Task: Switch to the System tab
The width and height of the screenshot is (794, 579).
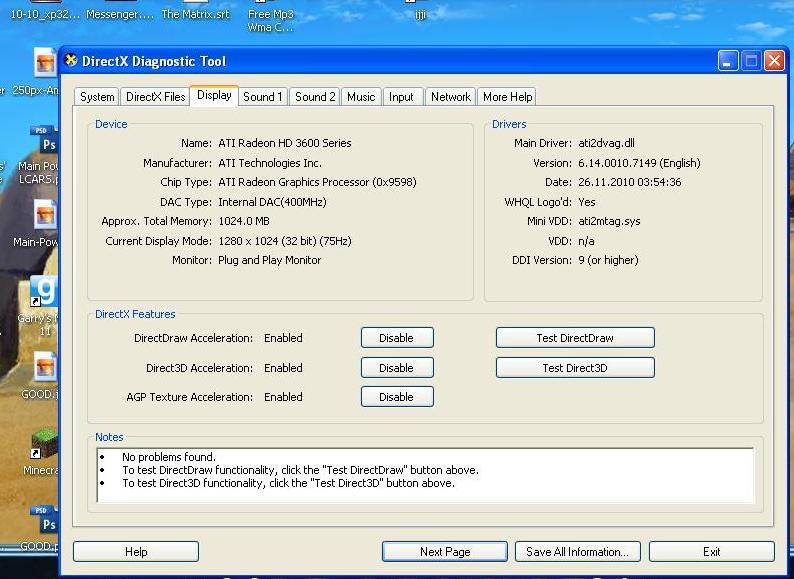Action: (97, 97)
